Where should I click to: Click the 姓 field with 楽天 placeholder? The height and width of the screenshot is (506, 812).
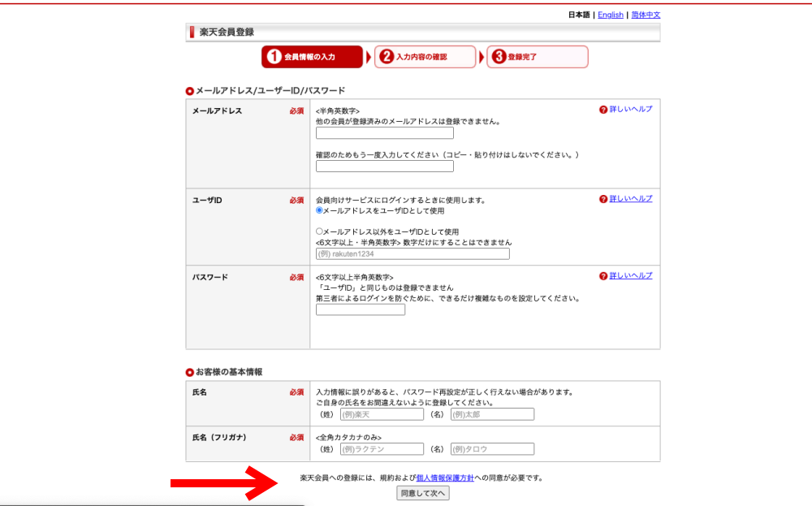coord(382,414)
